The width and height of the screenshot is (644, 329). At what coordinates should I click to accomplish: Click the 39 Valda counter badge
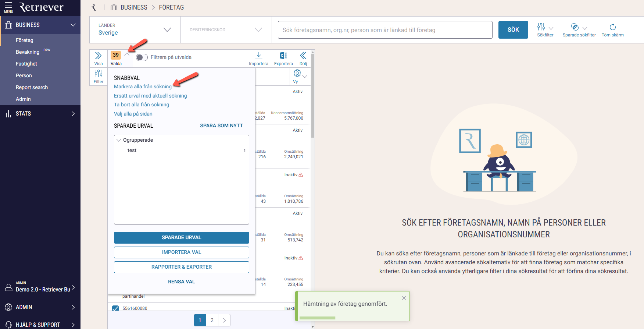(x=116, y=55)
